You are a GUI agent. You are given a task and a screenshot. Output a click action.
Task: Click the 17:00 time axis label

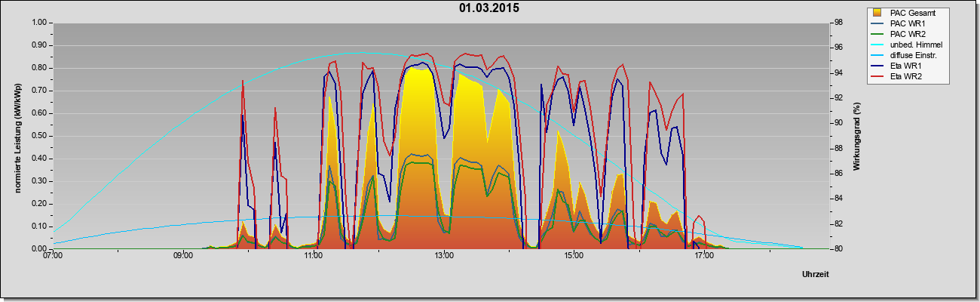tap(704, 256)
